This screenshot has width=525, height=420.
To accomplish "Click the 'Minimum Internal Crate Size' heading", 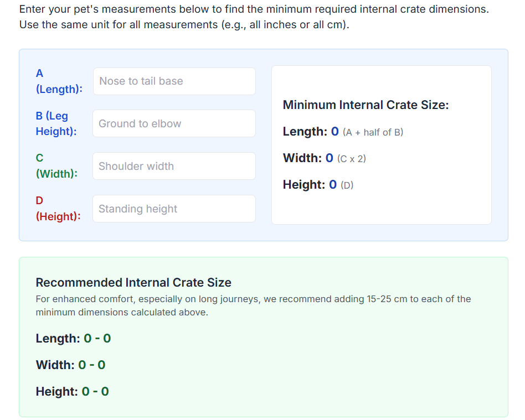I will tap(366, 105).
